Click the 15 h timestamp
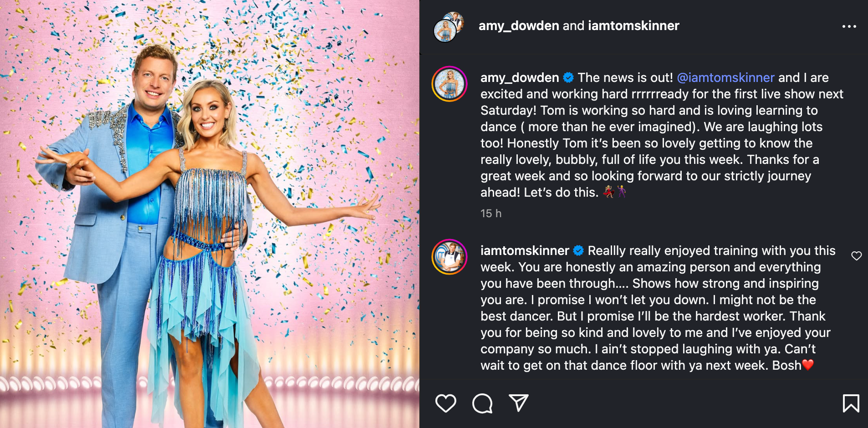 coord(490,213)
